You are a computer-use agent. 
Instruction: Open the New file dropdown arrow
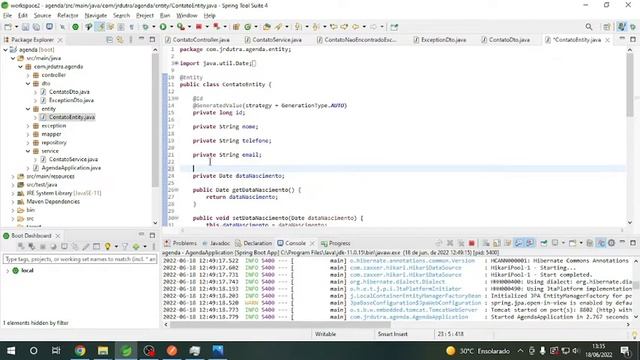[x=16, y=27]
